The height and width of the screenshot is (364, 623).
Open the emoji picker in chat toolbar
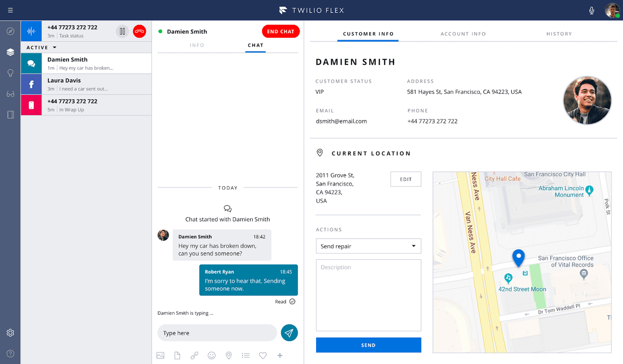click(x=211, y=355)
